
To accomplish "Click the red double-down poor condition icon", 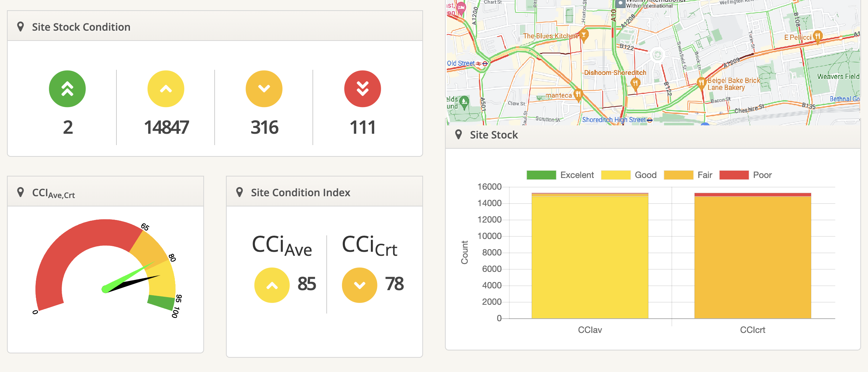I will (362, 89).
